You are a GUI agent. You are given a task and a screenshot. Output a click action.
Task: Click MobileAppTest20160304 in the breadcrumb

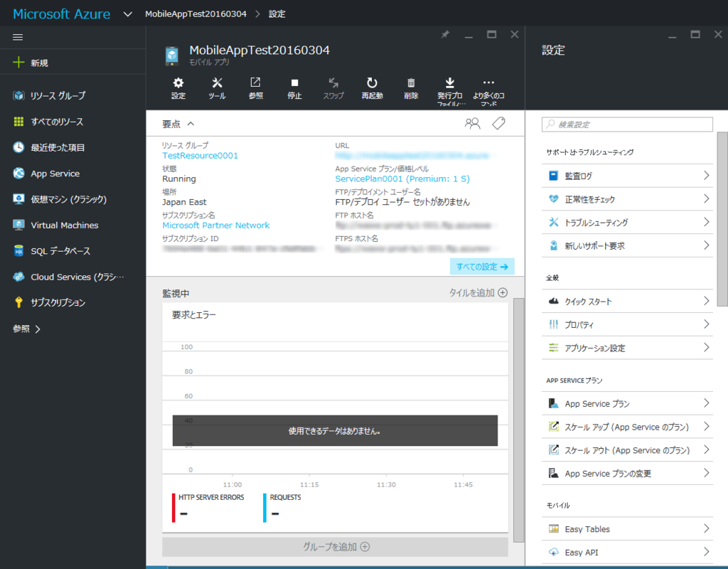pyautogui.click(x=196, y=14)
